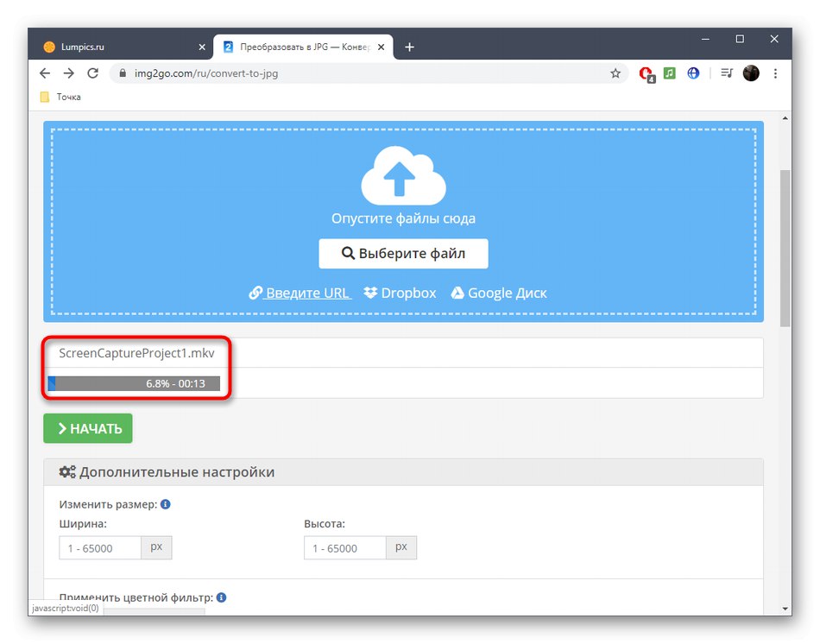Click the scrollbar down arrow
Viewport: 820px width, 644px height.
785,609
